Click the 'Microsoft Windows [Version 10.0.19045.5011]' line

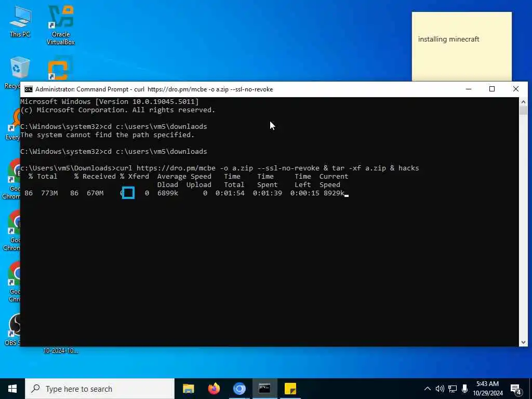click(x=110, y=101)
